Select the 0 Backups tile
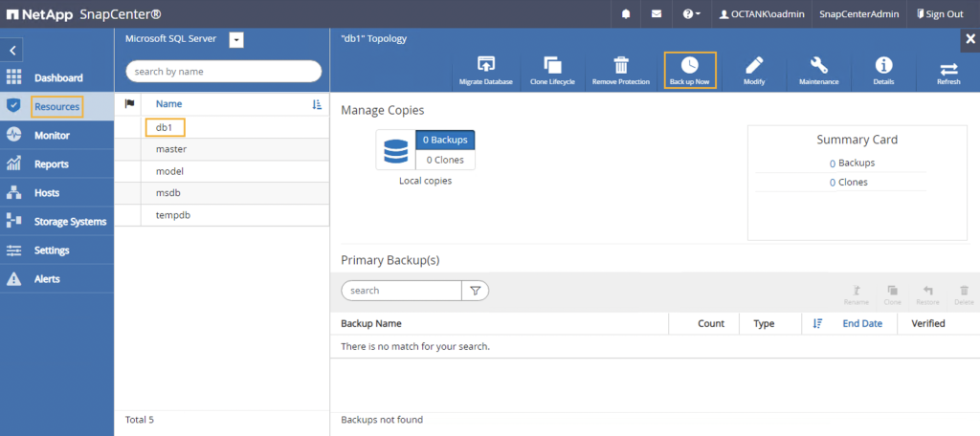 coord(445,140)
